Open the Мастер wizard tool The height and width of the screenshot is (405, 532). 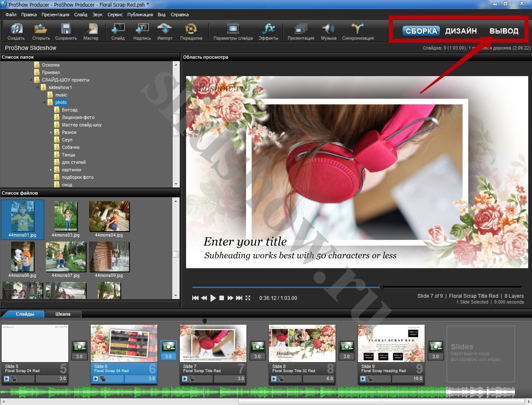tap(91, 29)
